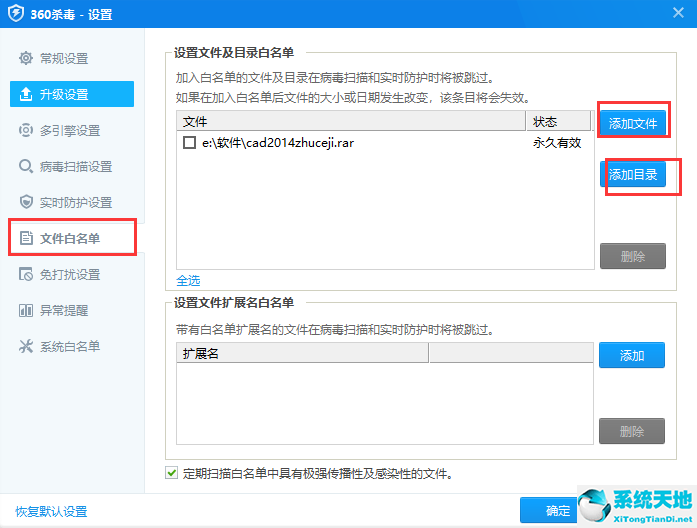
Task: Click the chart icon beside 异常提醒
Action: click(26, 310)
